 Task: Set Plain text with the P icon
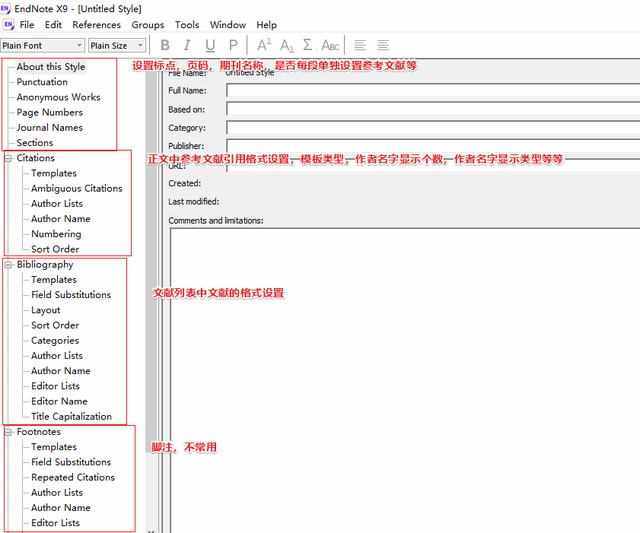pos(233,45)
